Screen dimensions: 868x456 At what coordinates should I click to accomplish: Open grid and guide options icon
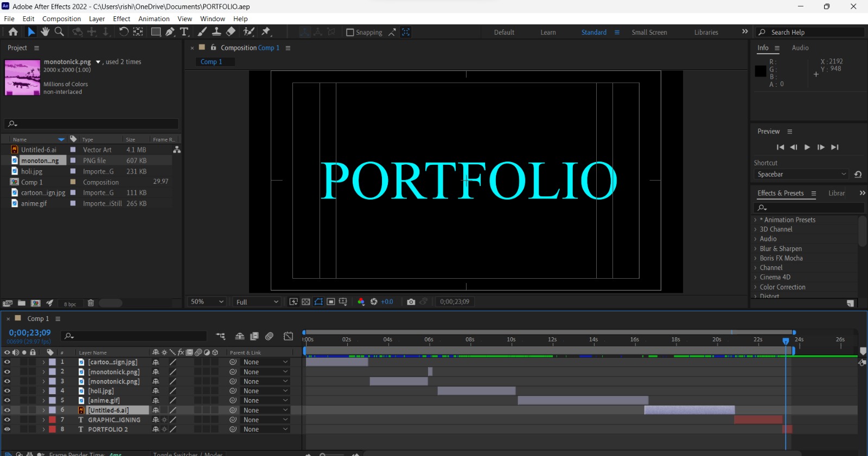[343, 302]
